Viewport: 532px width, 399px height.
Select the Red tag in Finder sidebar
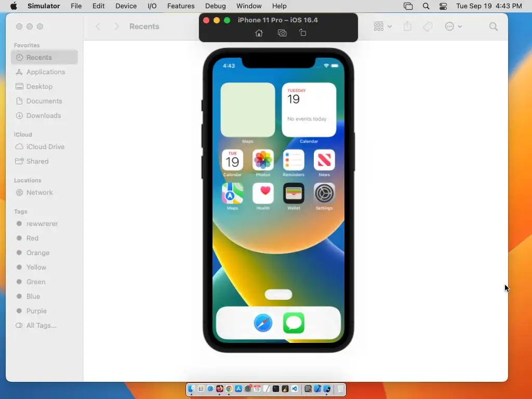tap(44, 238)
